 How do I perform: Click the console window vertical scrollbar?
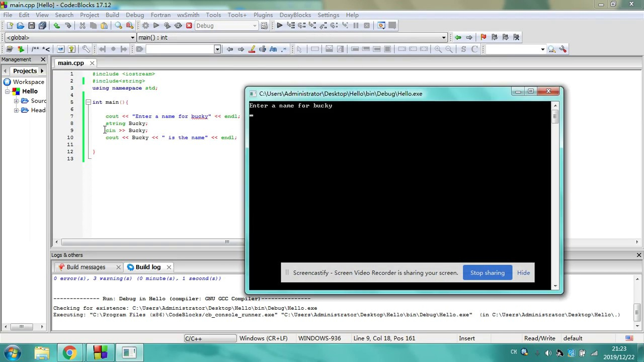[555, 196]
